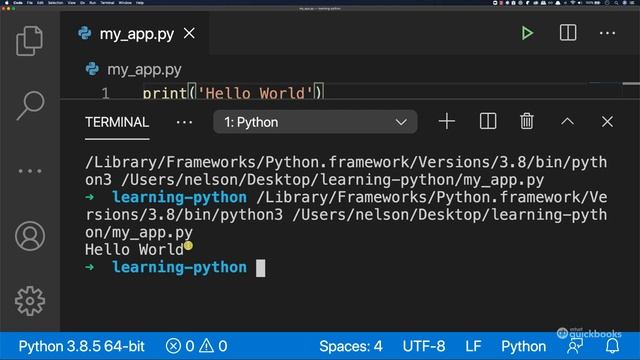The height and width of the screenshot is (360, 640).
Task: Close the terminal panel
Action: 607,121
